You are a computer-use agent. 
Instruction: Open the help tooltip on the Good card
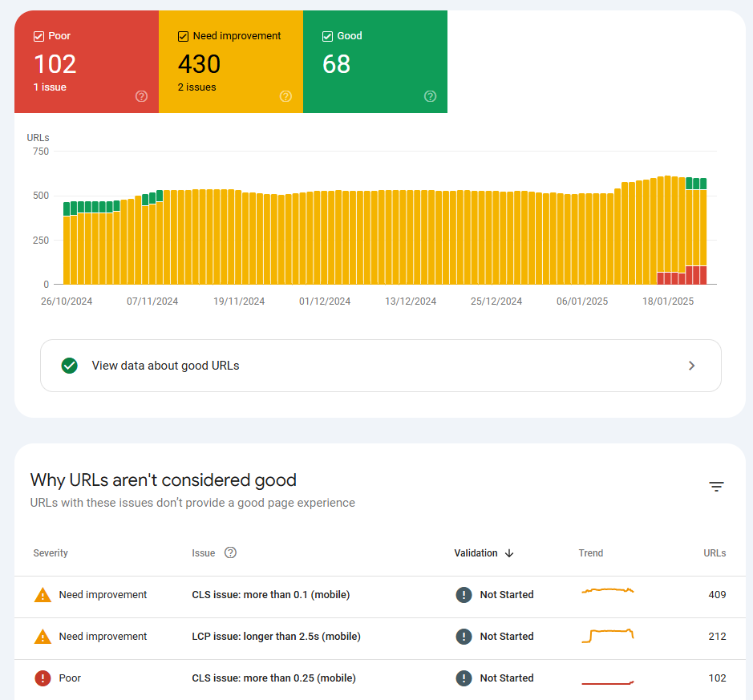tap(430, 96)
